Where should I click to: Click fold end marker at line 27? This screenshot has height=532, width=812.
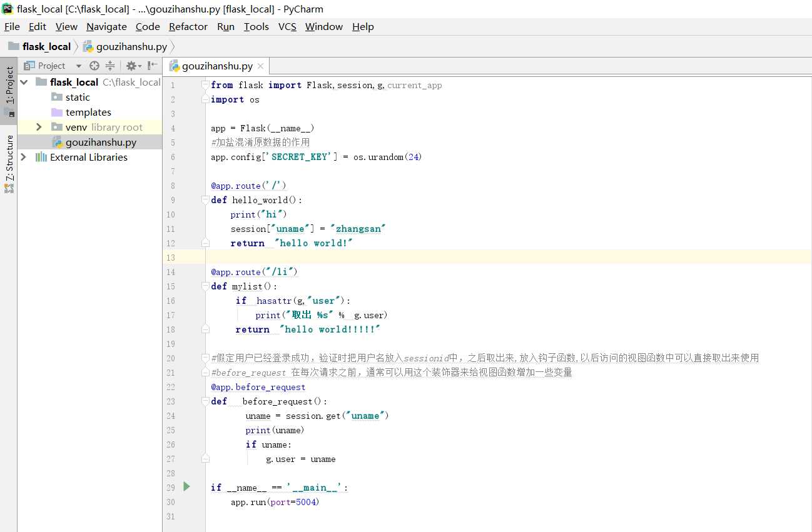coord(205,458)
